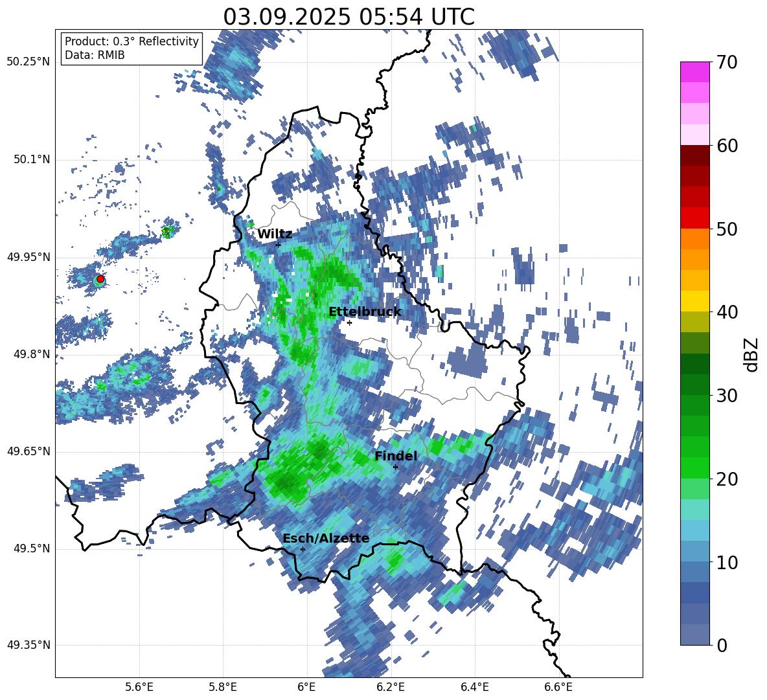Click the 30 tick on colorbar
Image resolution: width=767 pixels, height=700 pixels.
pos(727,396)
